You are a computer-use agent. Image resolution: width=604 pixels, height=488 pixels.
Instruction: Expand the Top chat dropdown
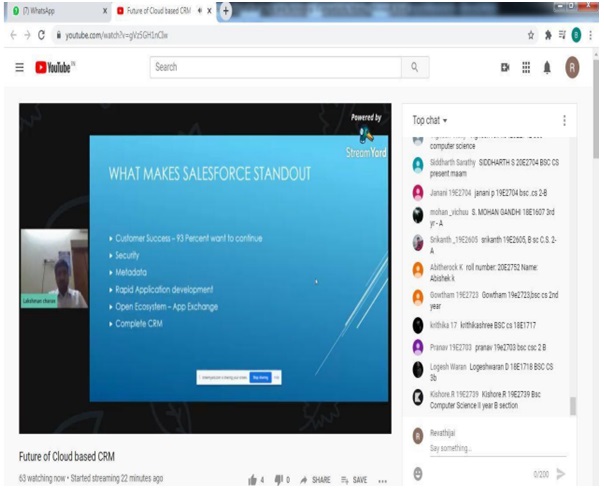pos(430,121)
